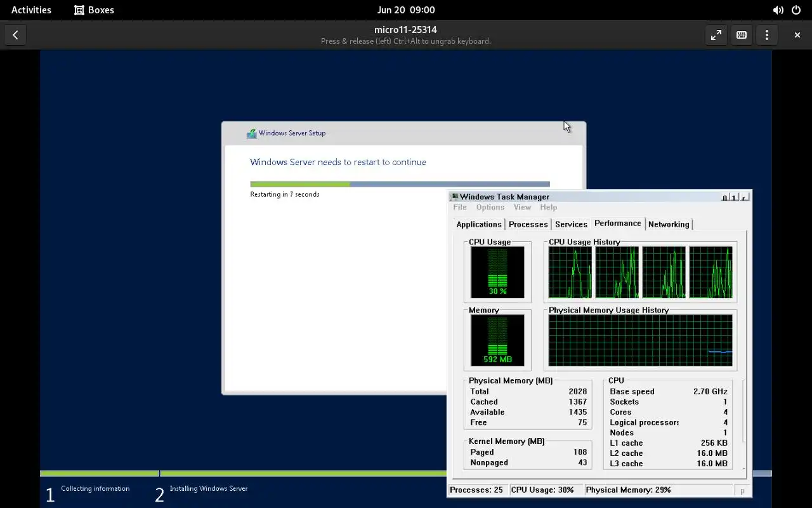The image size is (812, 508).
Task: Click the third CPU Usage History graph
Action: tap(664, 272)
